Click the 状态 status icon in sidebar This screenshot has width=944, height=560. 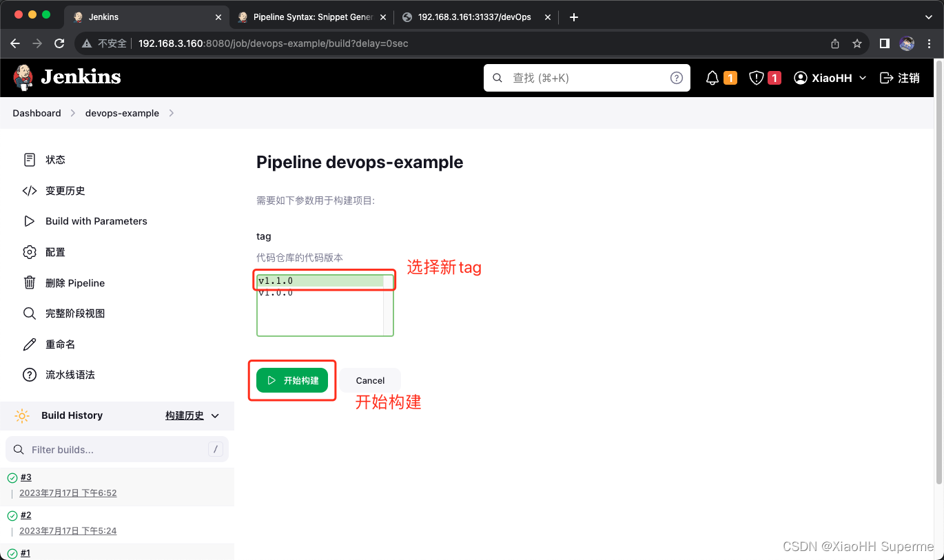[29, 160]
